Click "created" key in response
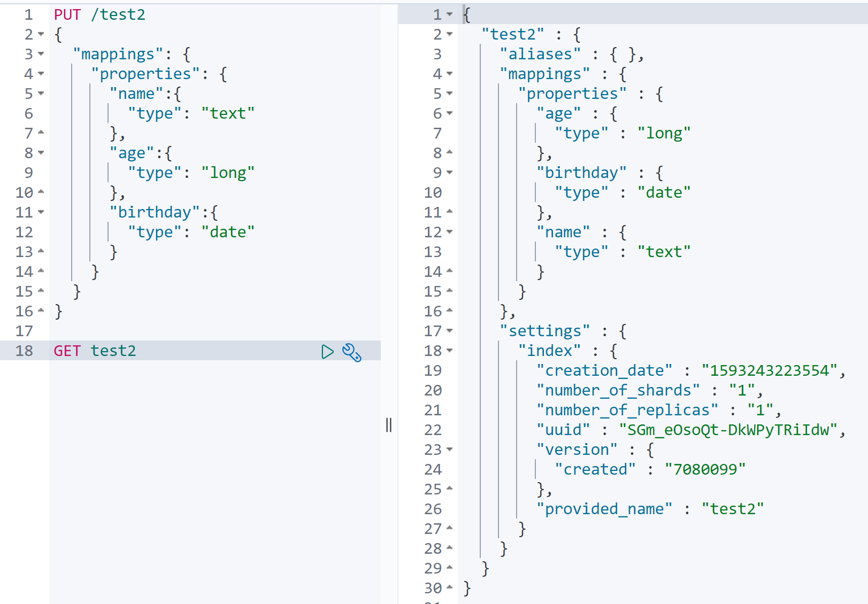This screenshot has width=868, height=604. [x=595, y=470]
